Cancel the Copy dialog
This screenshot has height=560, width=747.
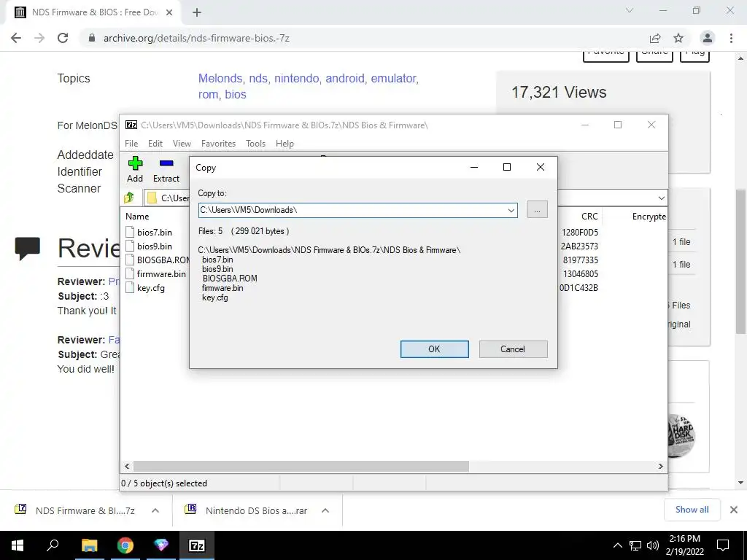[x=513, y=349]
